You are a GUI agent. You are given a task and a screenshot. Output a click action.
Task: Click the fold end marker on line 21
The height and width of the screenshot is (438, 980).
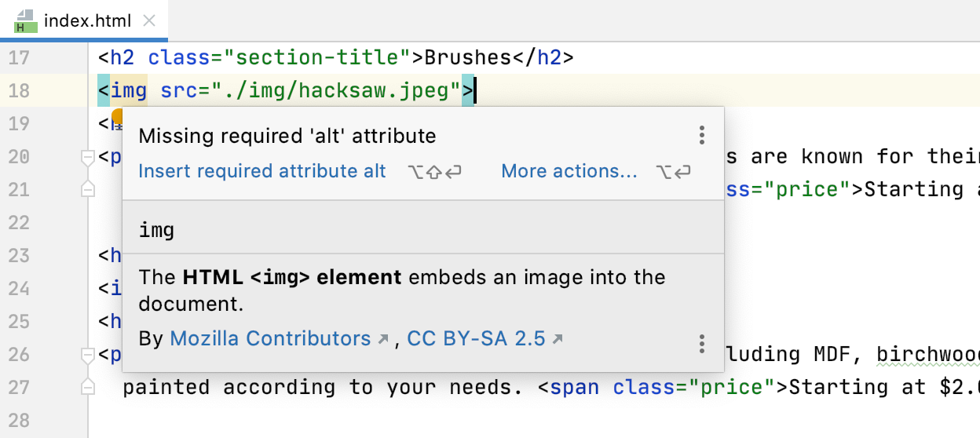(88, 189)
